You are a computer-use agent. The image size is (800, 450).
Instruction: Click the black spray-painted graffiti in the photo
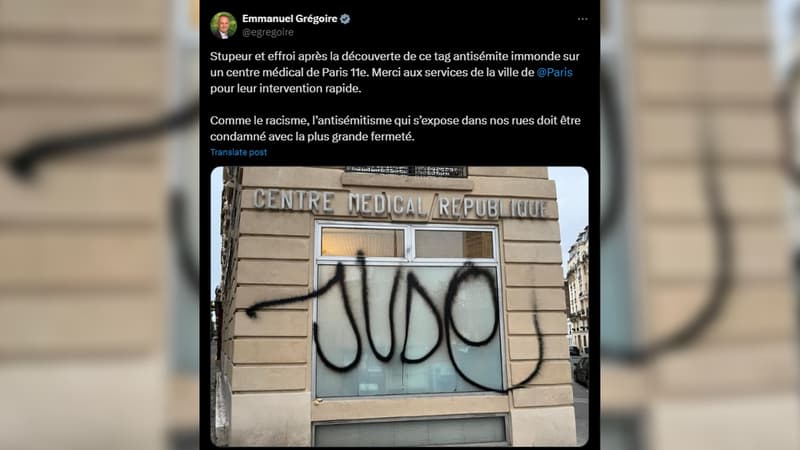tap(395, 321)
